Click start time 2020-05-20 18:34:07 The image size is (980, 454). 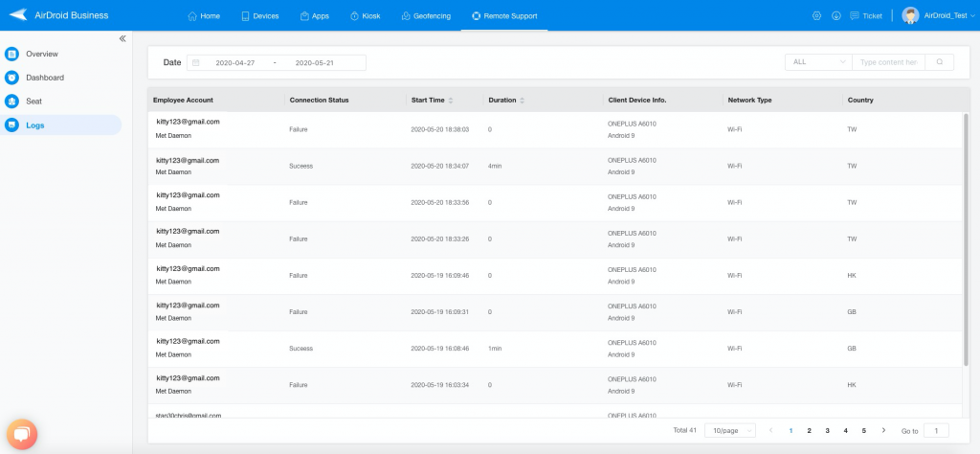[x=440, y=166]
